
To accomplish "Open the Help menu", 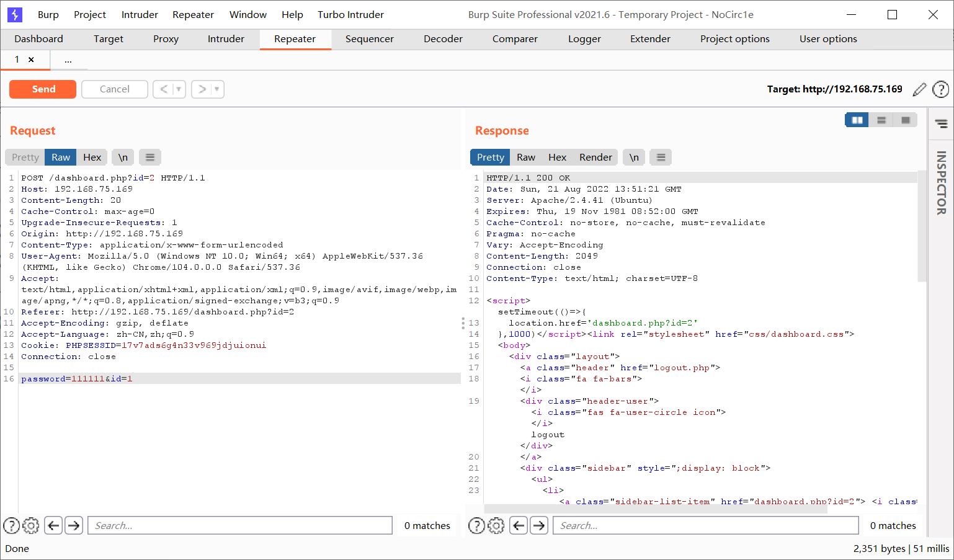I will point(292,14).
